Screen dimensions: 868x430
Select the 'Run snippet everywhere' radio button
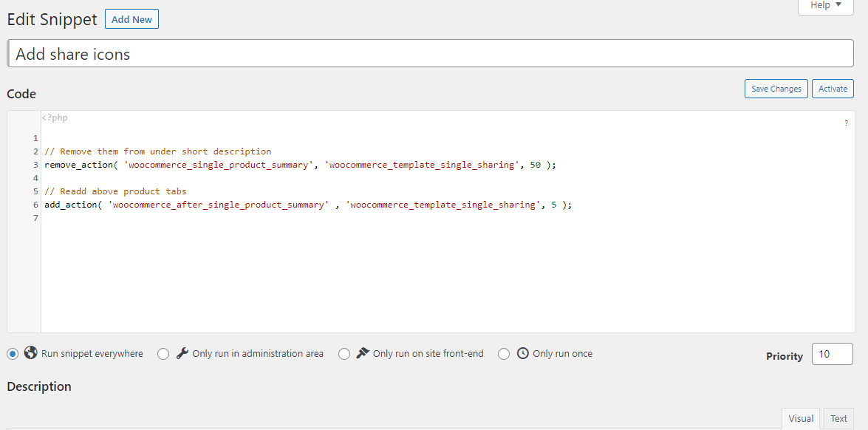(x=13, y=354)
